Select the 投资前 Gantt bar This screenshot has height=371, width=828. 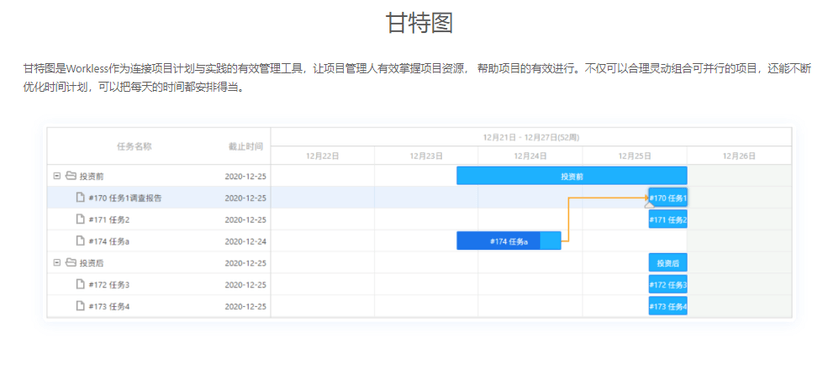572,176
